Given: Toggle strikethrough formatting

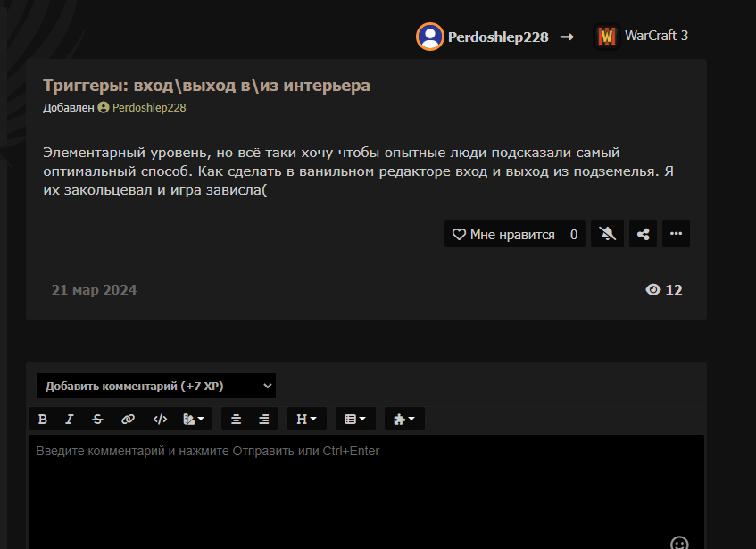Looking at the screenshot, I should 97,419.
